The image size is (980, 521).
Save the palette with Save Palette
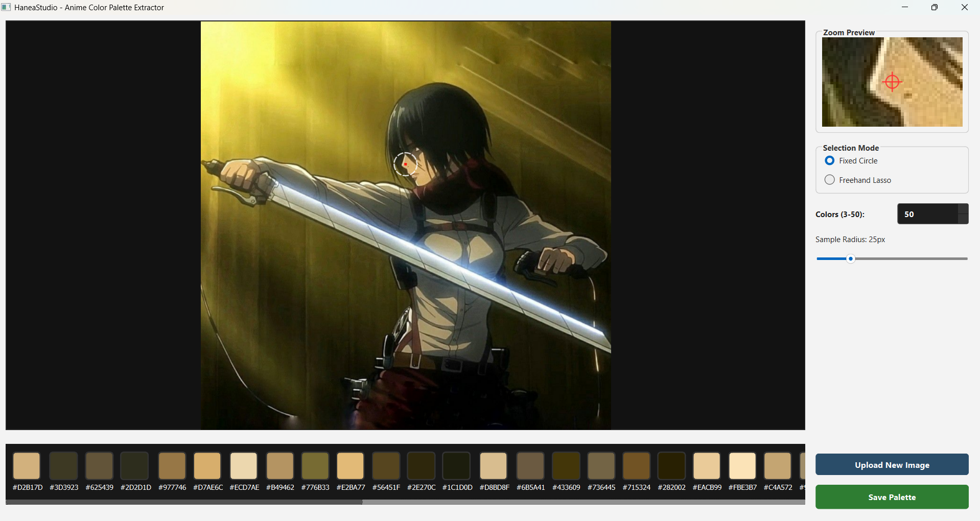pos(892,497)
